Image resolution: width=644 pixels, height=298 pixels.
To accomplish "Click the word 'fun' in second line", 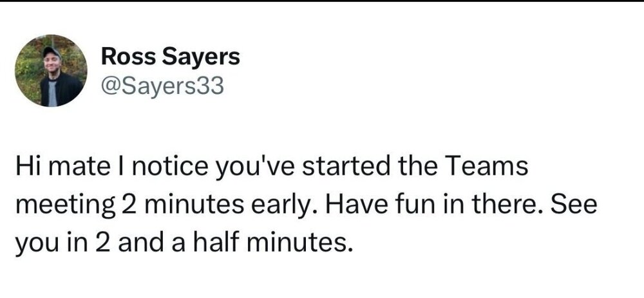I will pyautogui.click(x=411, y=205).
